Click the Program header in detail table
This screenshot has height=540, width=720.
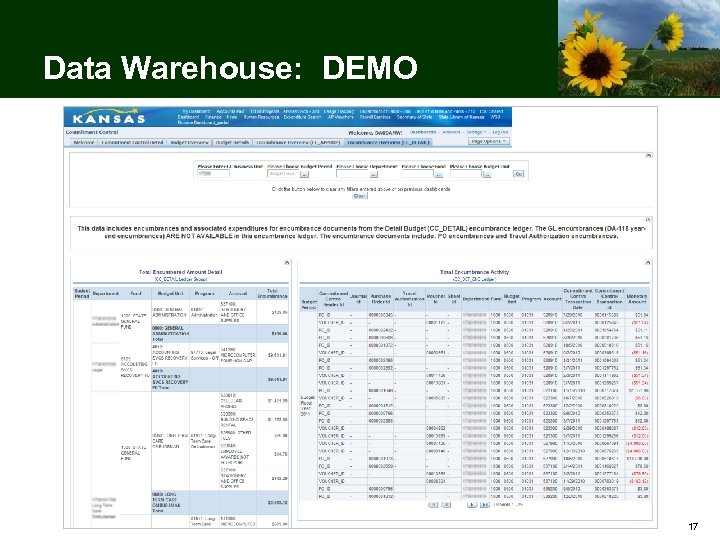204,293
